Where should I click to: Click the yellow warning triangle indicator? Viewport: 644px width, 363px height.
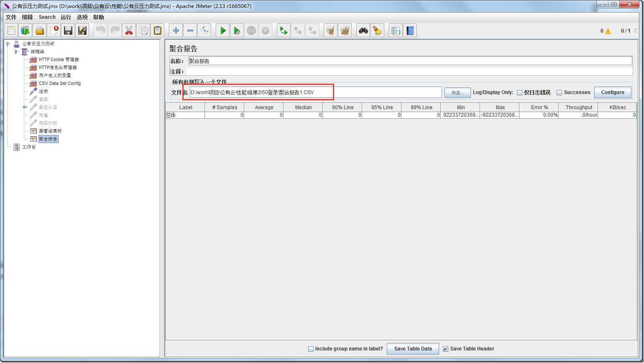(608, 31)
